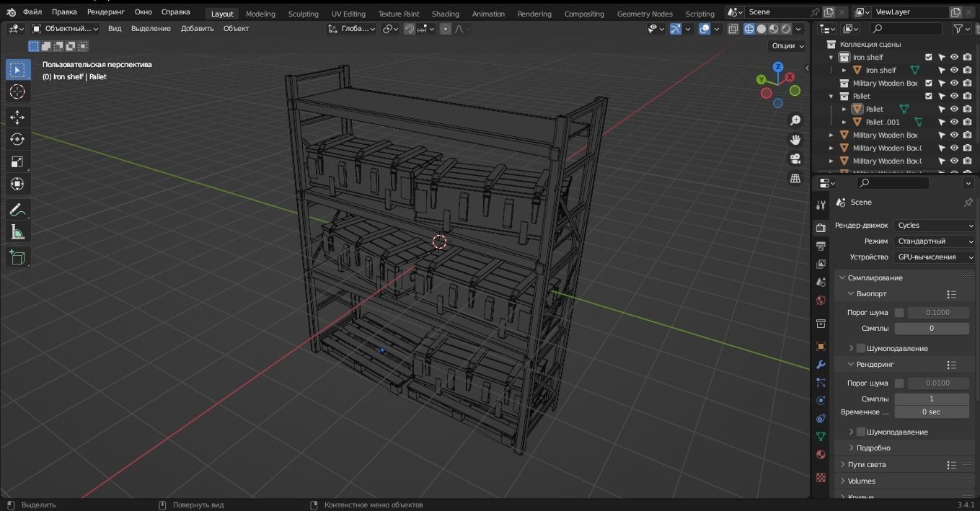Hide Pallet .001 with its eye icon

coord(954,122)
